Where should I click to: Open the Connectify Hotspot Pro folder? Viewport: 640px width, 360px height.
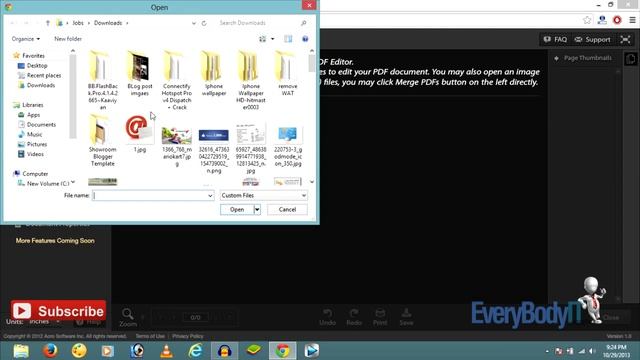click(x=176, y=80)
